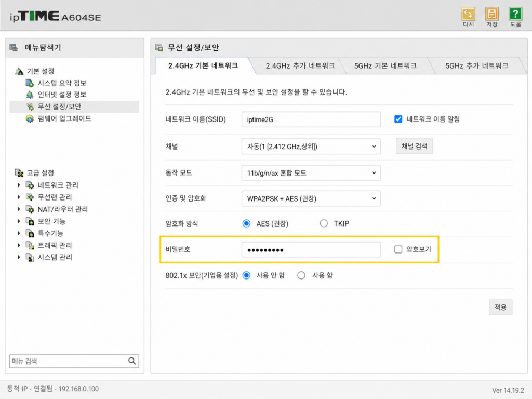Click the 시스템 요약 정보 icon
The width and height of the screenshot is (532, 399).
30,83
